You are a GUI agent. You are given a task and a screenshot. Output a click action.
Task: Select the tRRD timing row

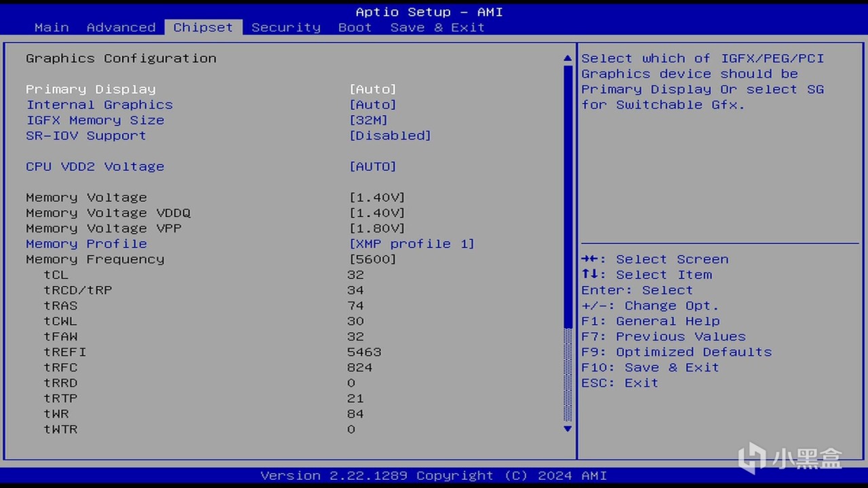(x=60, y=383)
